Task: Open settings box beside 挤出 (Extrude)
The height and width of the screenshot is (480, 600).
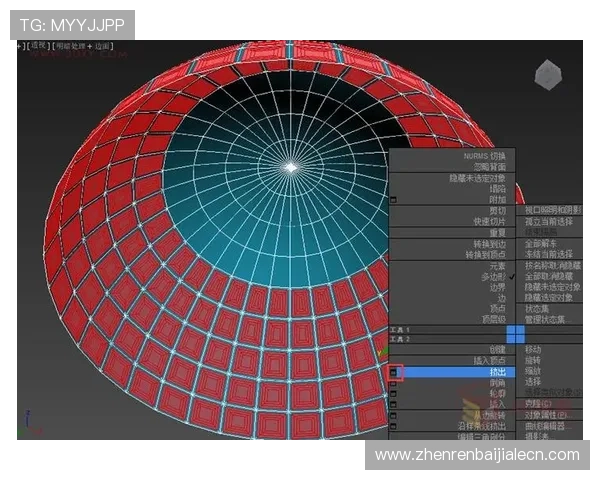Action: point(395,371)
